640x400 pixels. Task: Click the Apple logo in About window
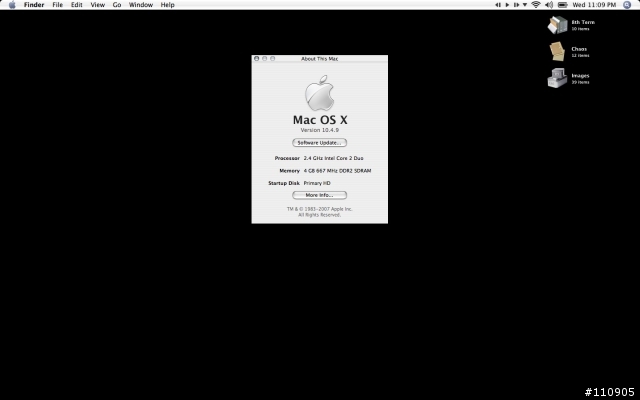click(x=320, y=93)
